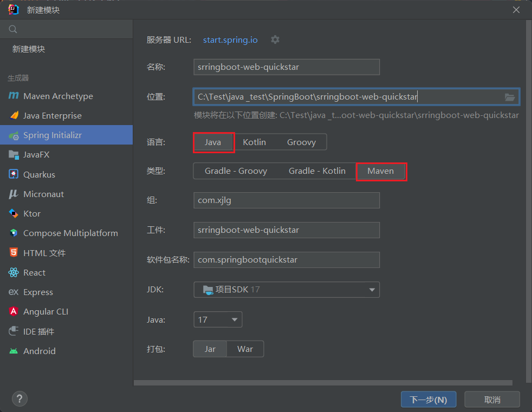Choose Groovy as the language
Image resolution: width=532 pixels, height=412 pixels.
tap(301, 142)
